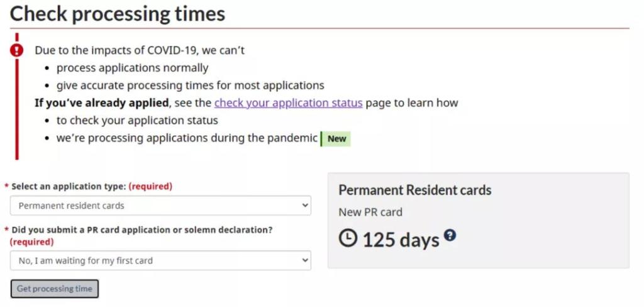
Task: Open the question mark help icon
Action: pyautogui.click(x=450, y=235)
